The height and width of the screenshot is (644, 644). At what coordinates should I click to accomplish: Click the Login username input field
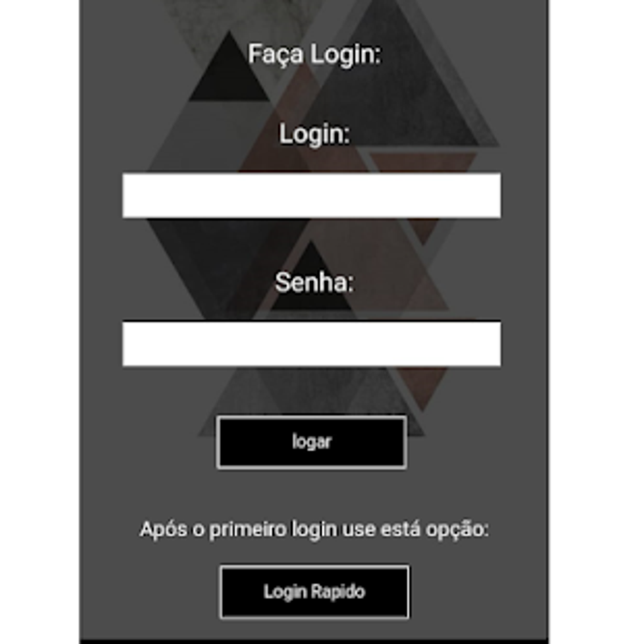pos(311,195)
